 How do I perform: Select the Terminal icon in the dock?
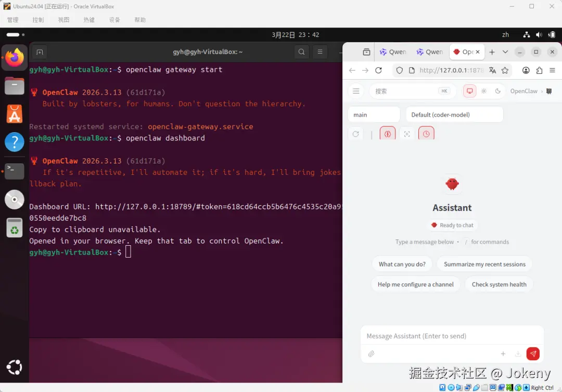click(15, 171)
